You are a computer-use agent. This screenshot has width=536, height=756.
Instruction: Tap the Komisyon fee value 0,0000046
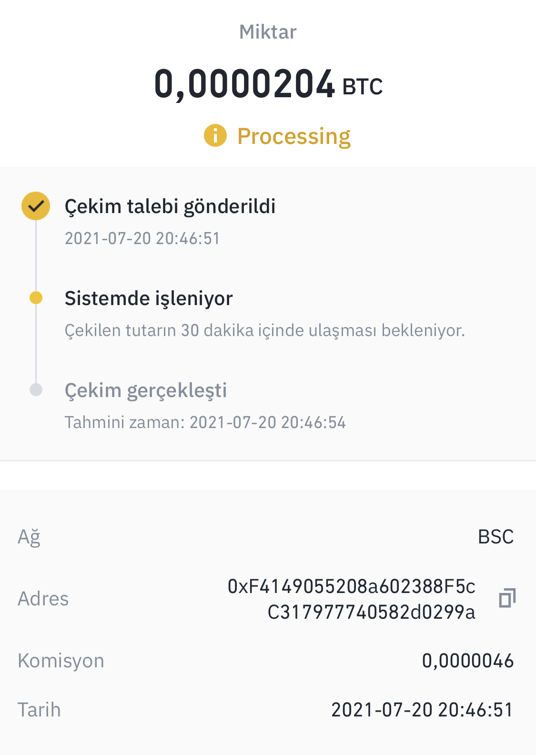click(468, 661)
